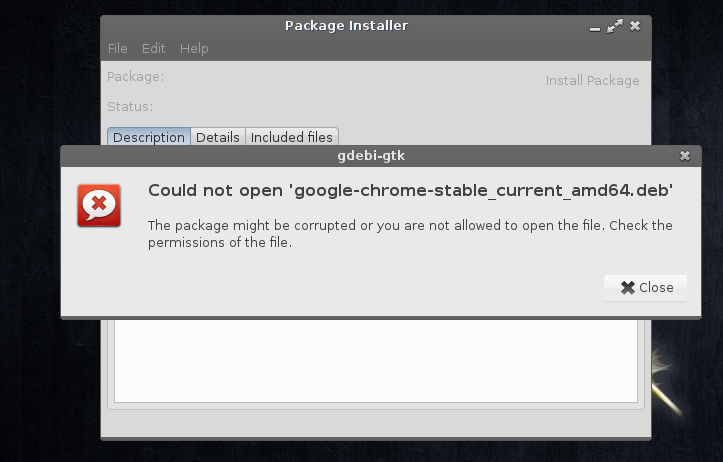Open the File menu

pyautogui.click(x=117, y=48)
